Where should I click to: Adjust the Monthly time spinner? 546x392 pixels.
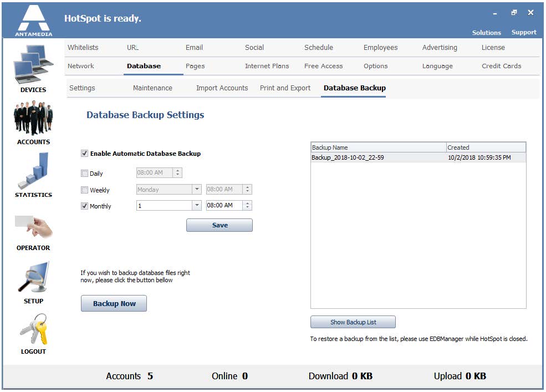tap(247, 206)
